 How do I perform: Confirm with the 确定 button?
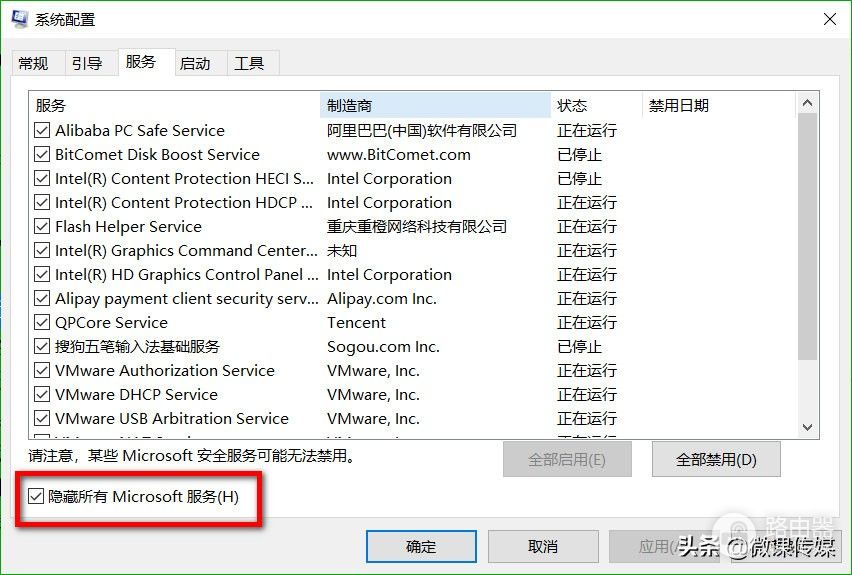point(421,547)
